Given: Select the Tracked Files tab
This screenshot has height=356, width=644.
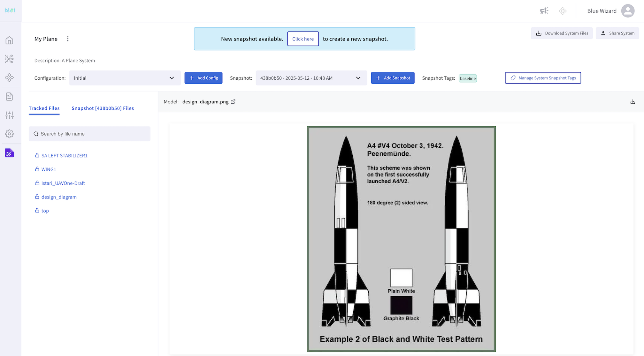Looking at the screenshot, I should [x=44, y=108].
